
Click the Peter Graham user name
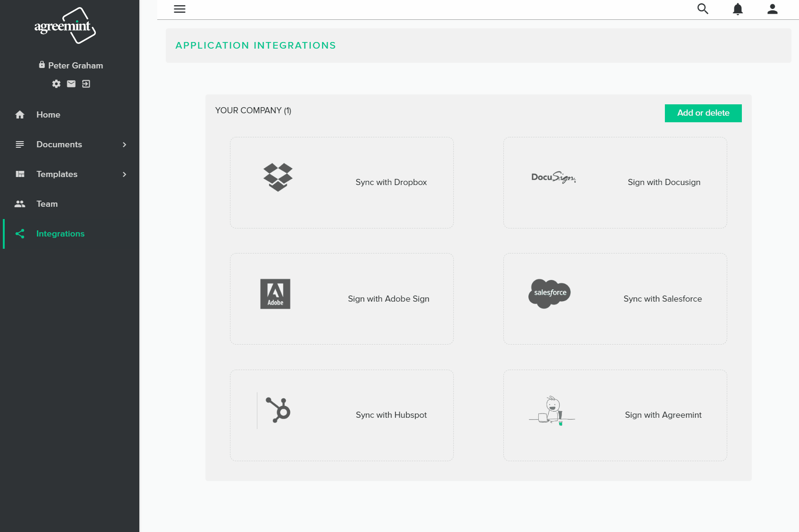click(76, 66)
